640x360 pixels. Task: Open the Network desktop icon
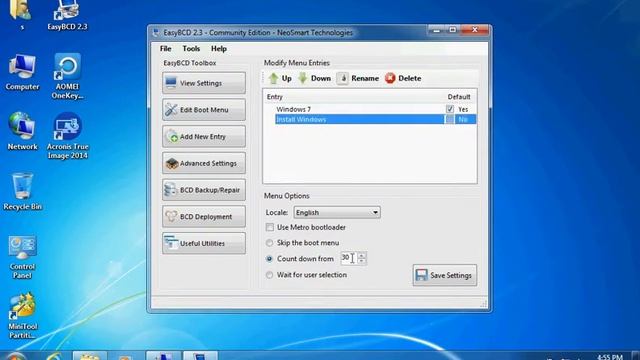(22, 131)
